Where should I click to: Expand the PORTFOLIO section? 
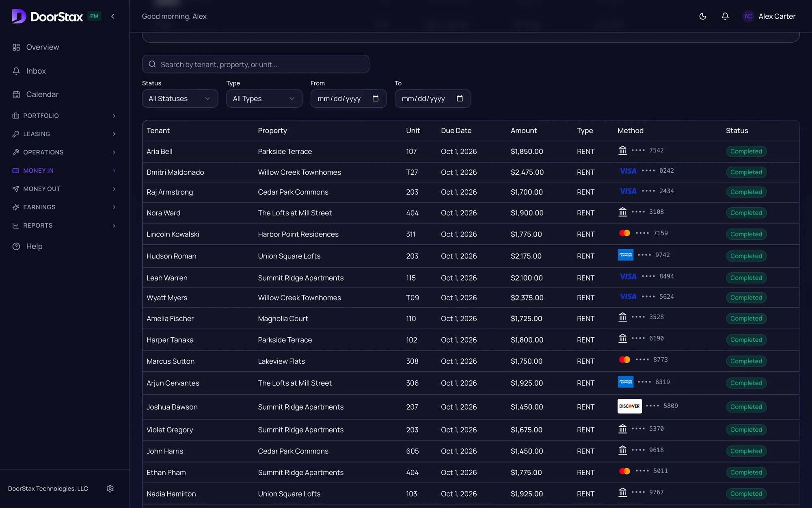pyautogui.click(x=65, y=116)
